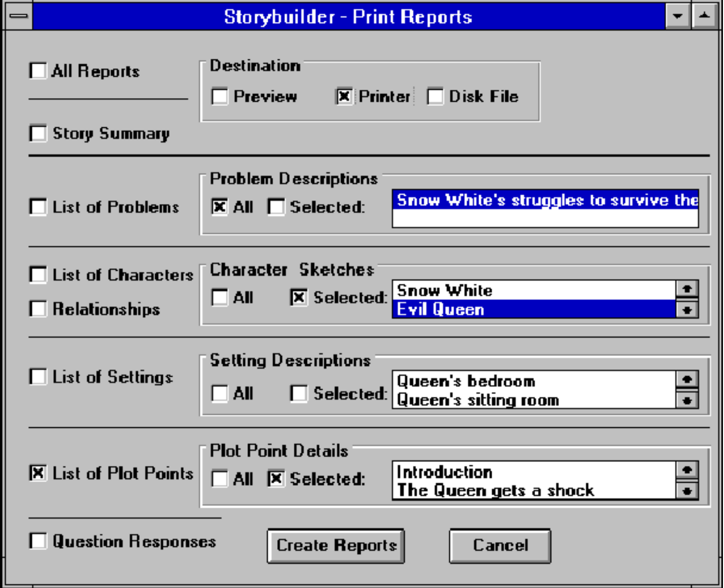Select the Evil Queen entry
Image resolution: width=724 pixels, height=588 pixels.
522,309
